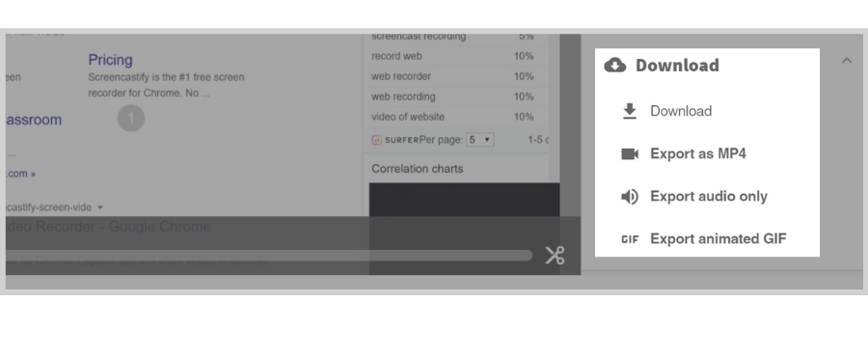Click the speaker audio export icon

coord(630,197)
